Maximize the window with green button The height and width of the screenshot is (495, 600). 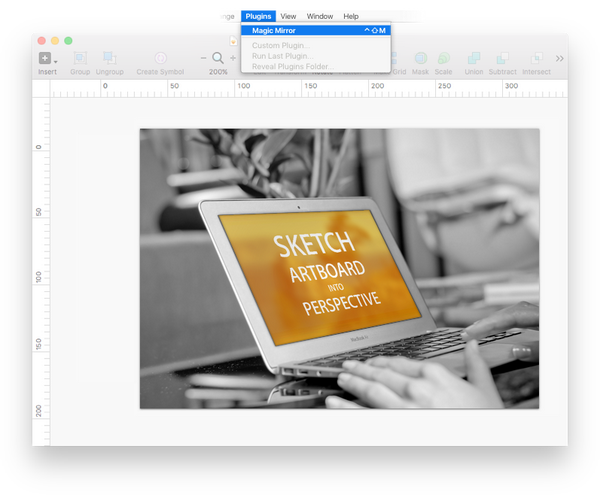coord(68,41)
